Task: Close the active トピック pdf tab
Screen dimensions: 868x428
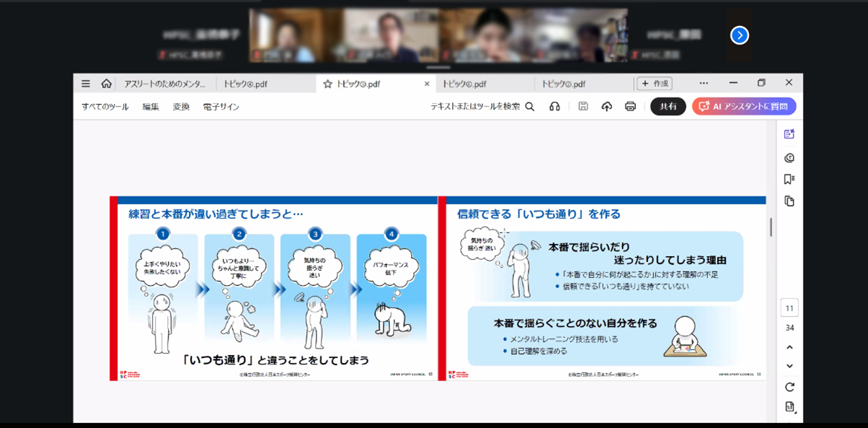Action: click(427, 84)
